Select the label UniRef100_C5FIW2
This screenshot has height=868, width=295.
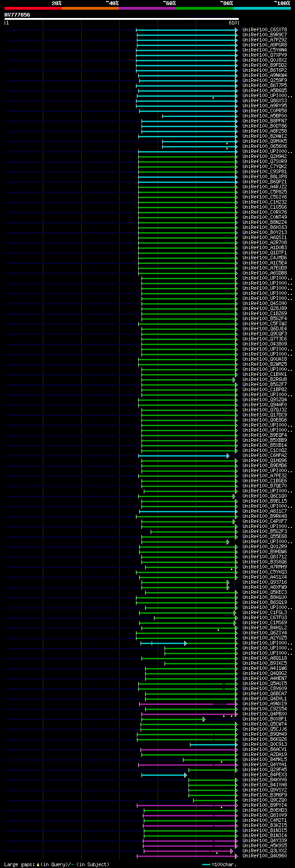click(265, 323)
